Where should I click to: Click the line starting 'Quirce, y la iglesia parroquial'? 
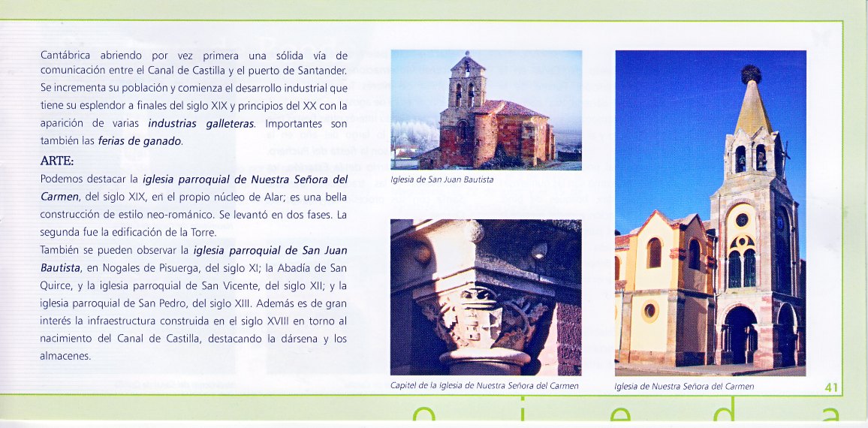coord(194,285)
